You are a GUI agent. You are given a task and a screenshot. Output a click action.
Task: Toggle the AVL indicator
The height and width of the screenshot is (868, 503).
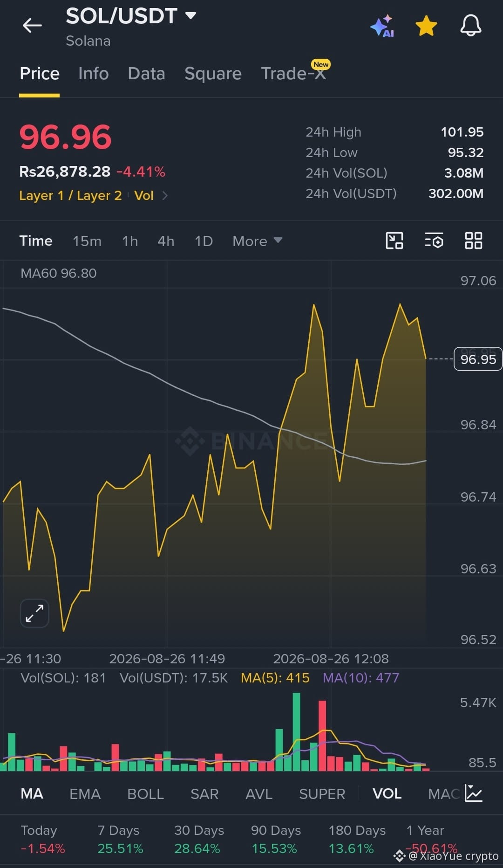259,793
